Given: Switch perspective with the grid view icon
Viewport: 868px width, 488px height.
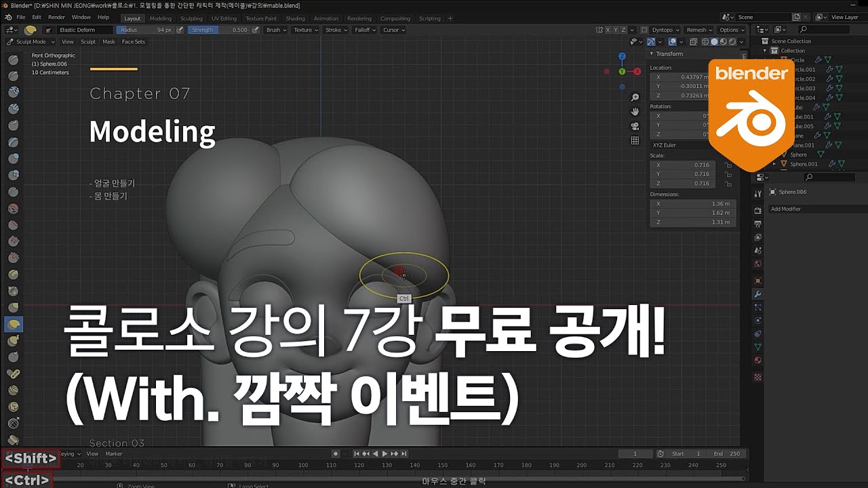Looking at the screenshot, I should [635, 140].
